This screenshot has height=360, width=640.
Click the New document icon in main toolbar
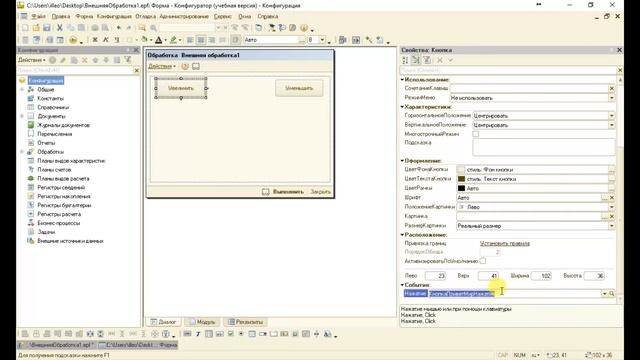tap(25, 28)
